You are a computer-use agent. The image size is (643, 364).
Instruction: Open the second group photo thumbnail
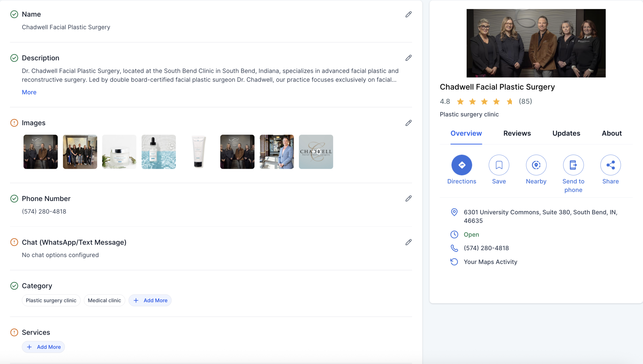(80, 152)
